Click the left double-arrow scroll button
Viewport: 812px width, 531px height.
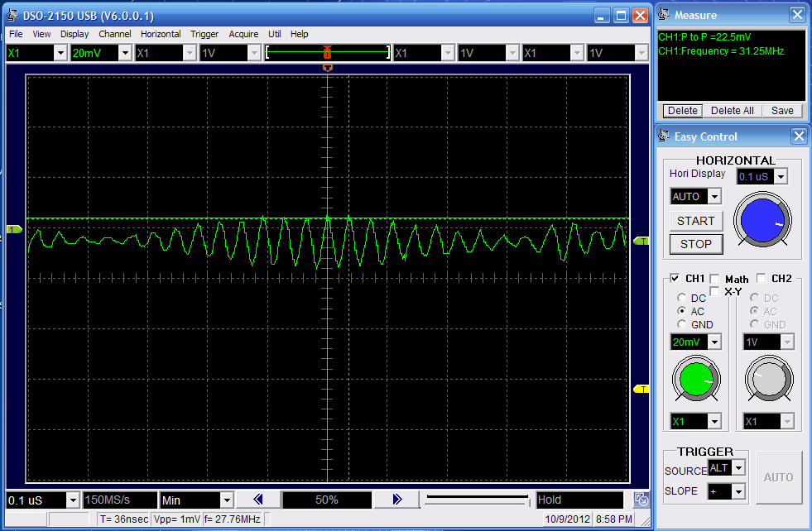click(257, 500)
